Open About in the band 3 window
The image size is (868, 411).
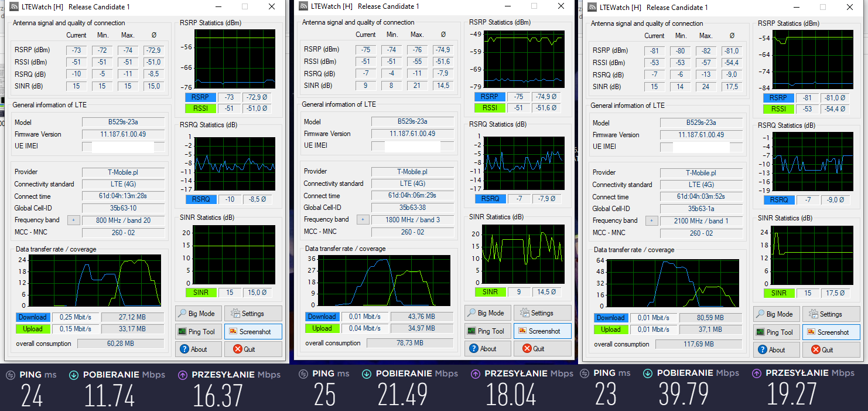point(488,348)
